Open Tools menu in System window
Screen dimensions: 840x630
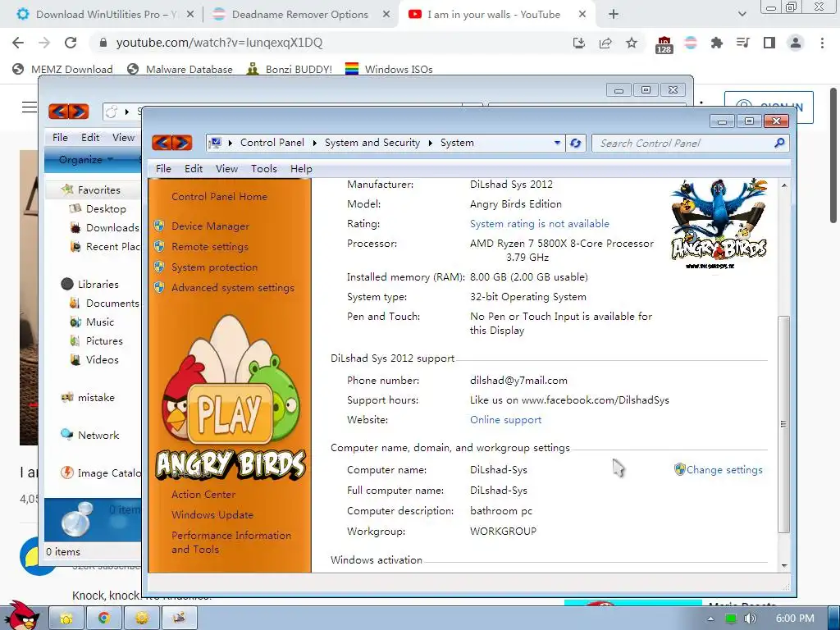click(x=264, y=169)
